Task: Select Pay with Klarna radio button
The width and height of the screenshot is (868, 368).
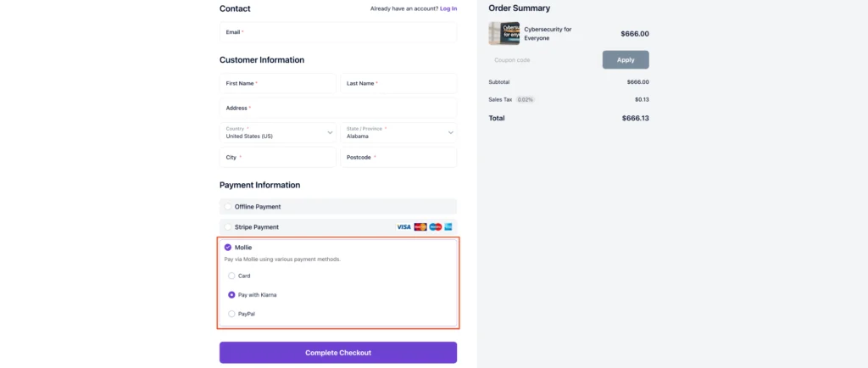Action: (x=231, y=294)
